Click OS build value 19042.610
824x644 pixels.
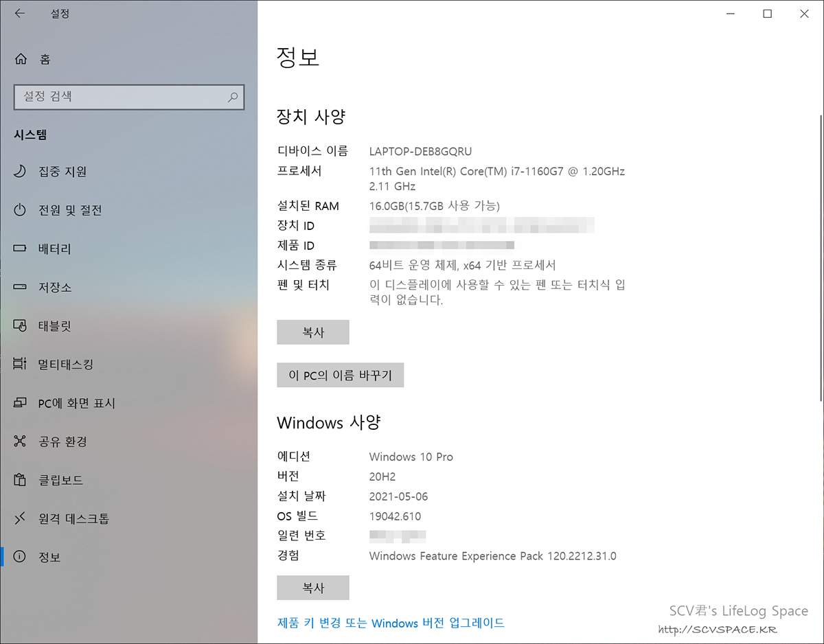(x=395, y=516)
